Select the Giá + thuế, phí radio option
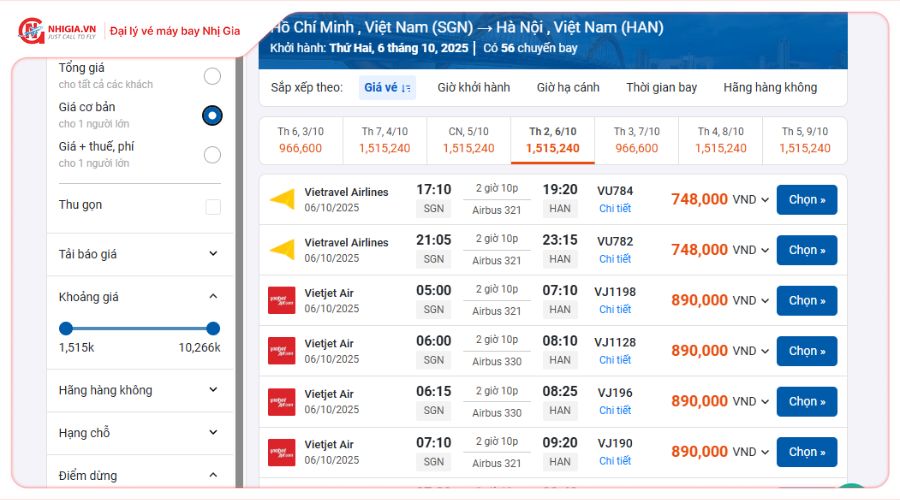This screenshot has height=500, width=900. tap(212, 155)
